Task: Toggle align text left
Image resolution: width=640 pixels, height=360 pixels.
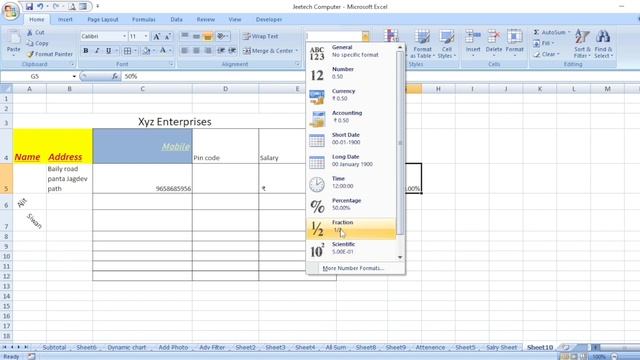Action: point(184,51)
